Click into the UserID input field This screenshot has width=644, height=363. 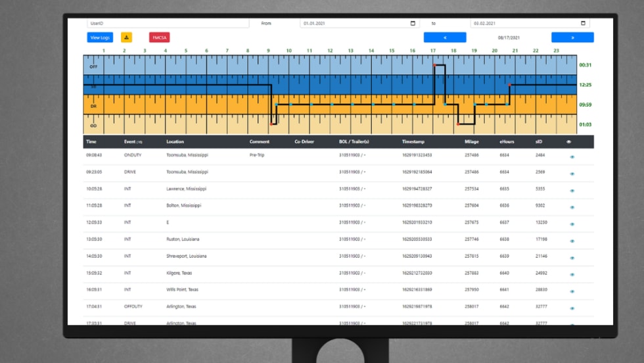pos(168,23)
